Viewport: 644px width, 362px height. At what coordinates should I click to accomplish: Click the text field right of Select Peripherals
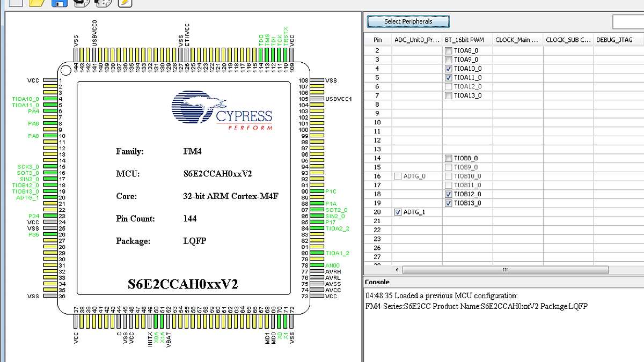628,21
